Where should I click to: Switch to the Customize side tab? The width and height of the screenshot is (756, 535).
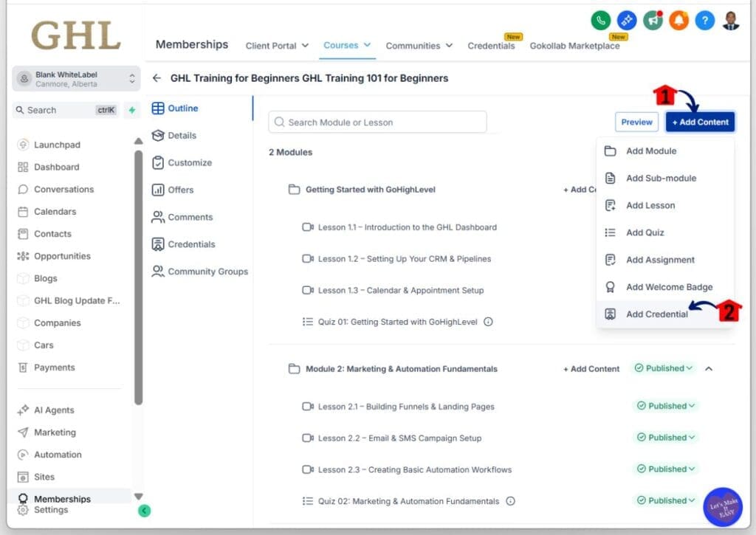189,162
